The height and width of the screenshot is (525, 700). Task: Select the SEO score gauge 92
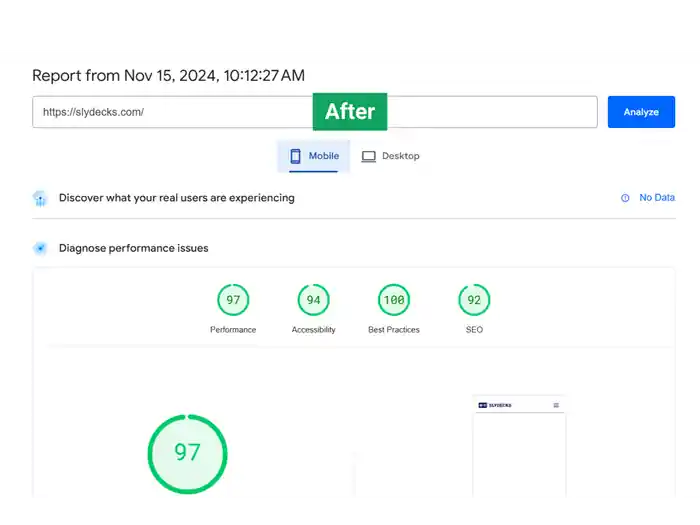tap(474, 300)
